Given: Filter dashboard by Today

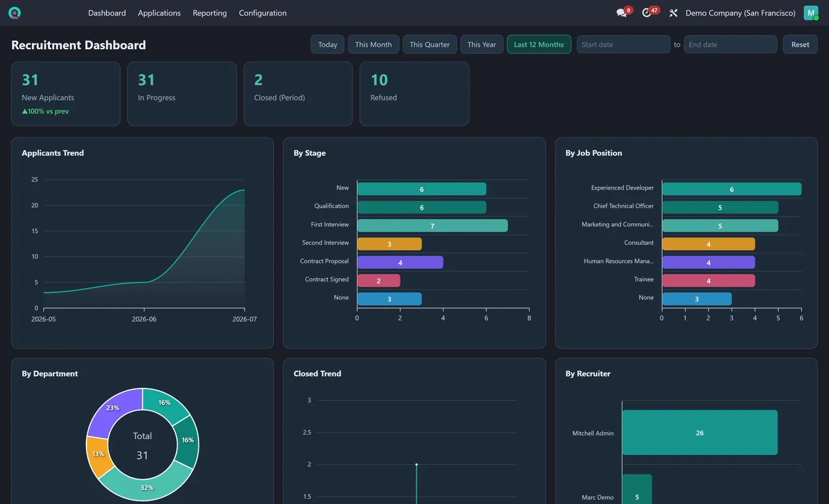Looking at the screenshot, I should click(x=327, y=44).
